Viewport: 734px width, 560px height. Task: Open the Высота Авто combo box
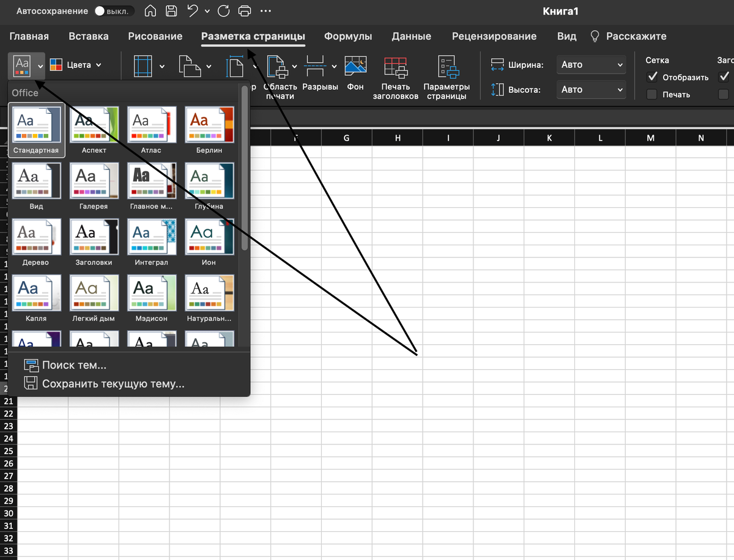click(x=591, y=90)
